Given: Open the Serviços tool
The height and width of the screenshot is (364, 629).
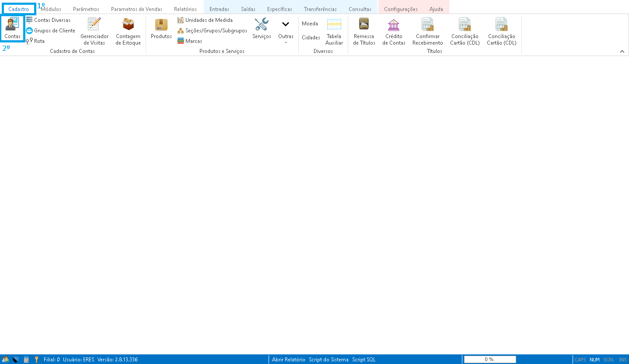Looking at the screenshot, I should [x=262, y=28].
